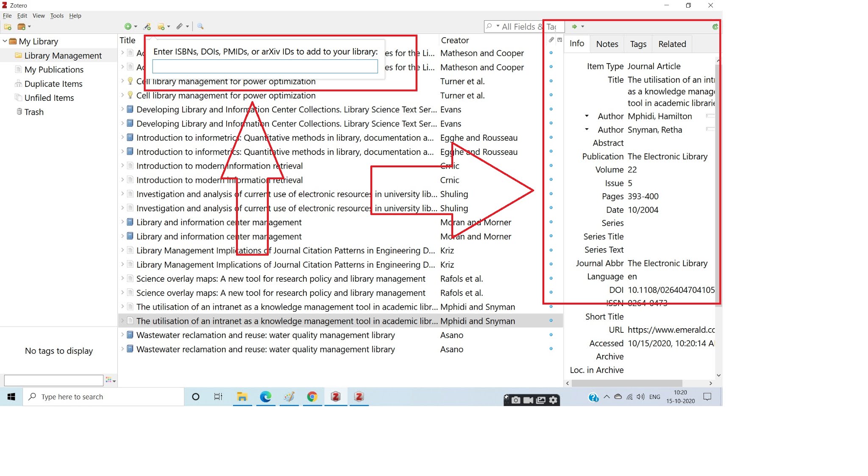Open the New Note dropdown arrow
The image size is (868, 476).
point(169,27)
